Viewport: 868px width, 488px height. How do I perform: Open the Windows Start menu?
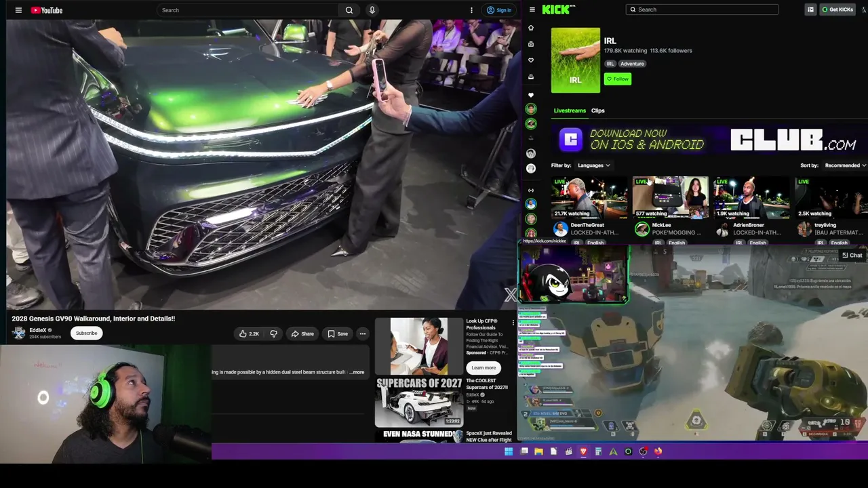coord(509,451)
